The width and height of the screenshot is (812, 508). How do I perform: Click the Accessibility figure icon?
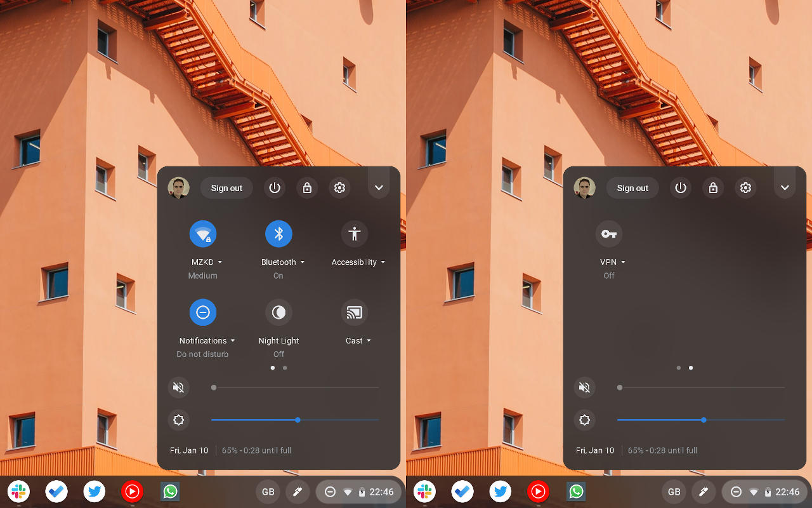[x=355, y=234]
